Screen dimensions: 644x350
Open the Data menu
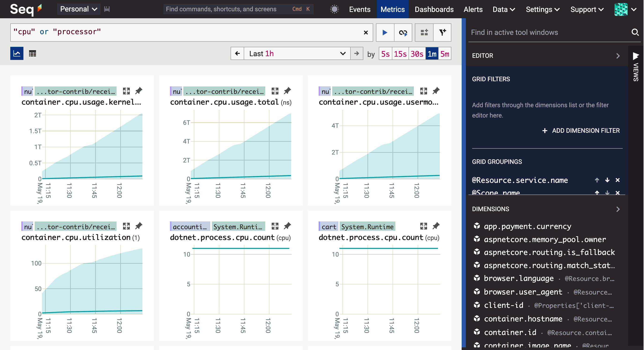point(504,9)
